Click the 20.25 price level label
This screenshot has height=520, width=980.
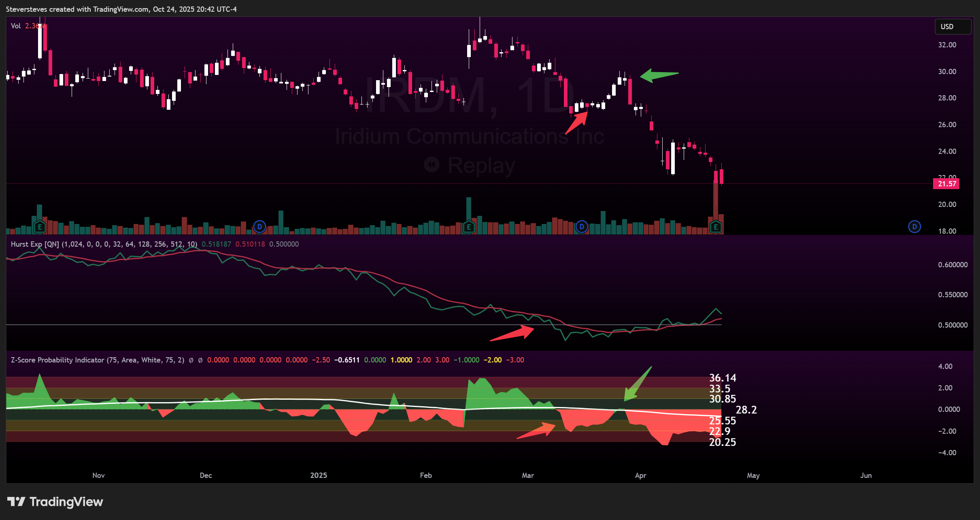[x=723, y=442]
